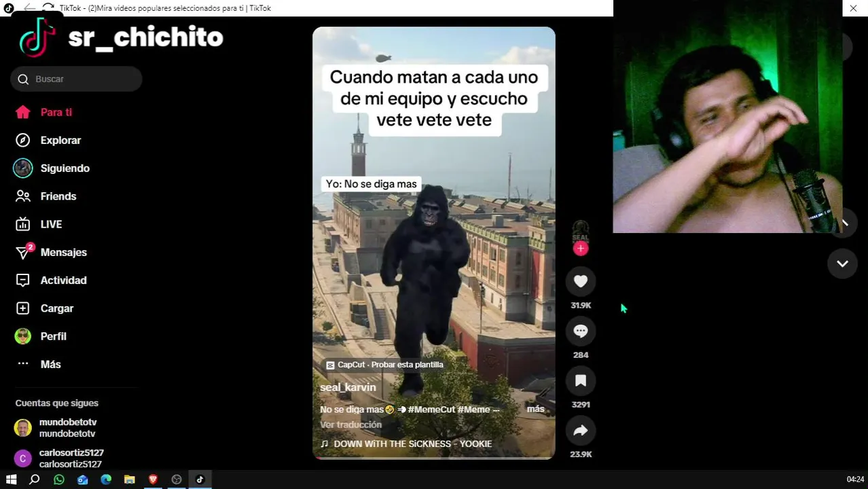Open the Explorar section

[60, 140]
